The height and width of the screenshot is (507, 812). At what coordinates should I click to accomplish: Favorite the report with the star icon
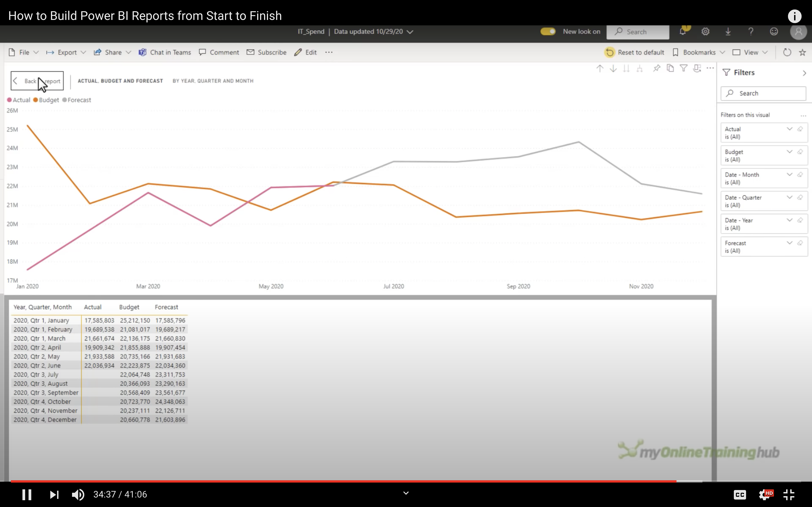pos(803,52)
